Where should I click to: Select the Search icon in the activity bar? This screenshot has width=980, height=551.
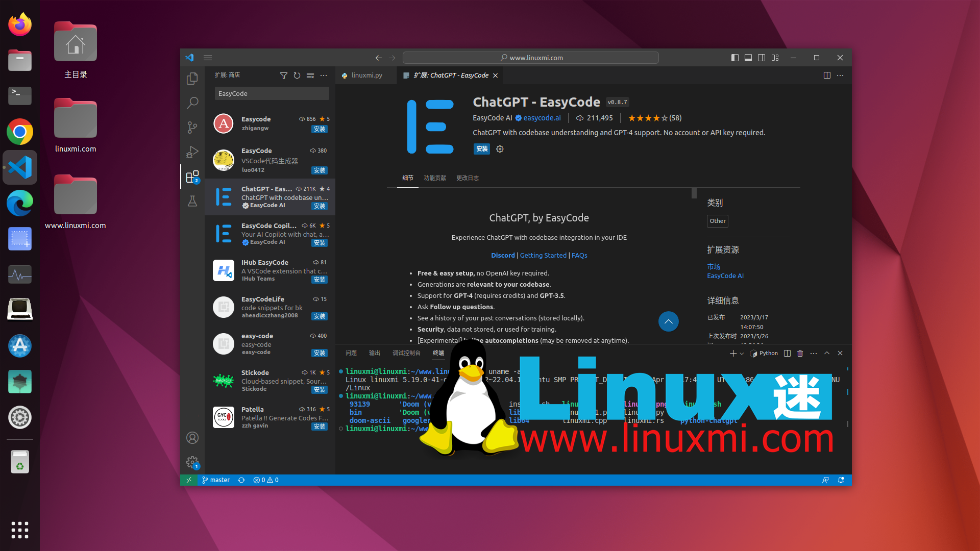point(192,103)
